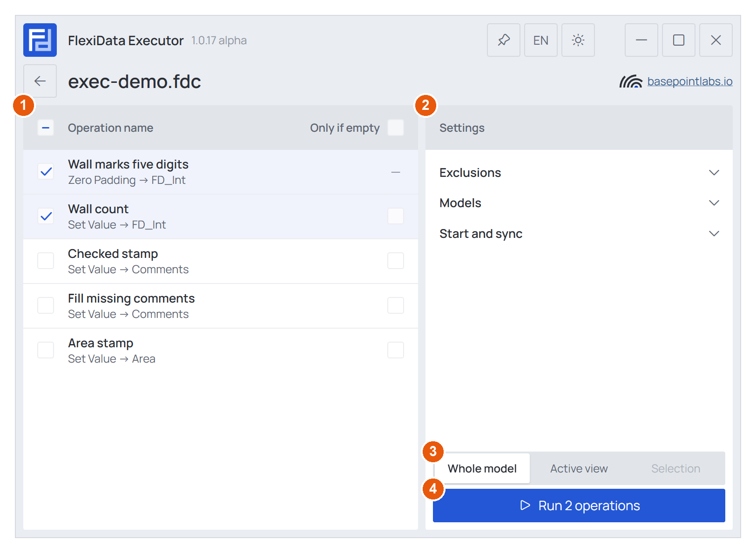Switch language with the EN button

(541, 40)
